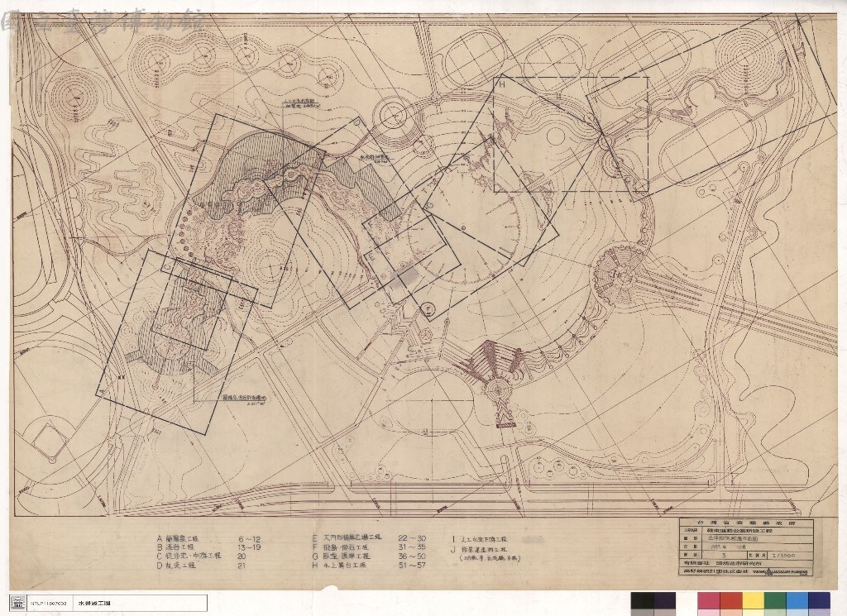Image resolution: width=847 pixels, height=616 pixels.
Task: Click the museum building icon at bottom left
Action: (18, 603)
